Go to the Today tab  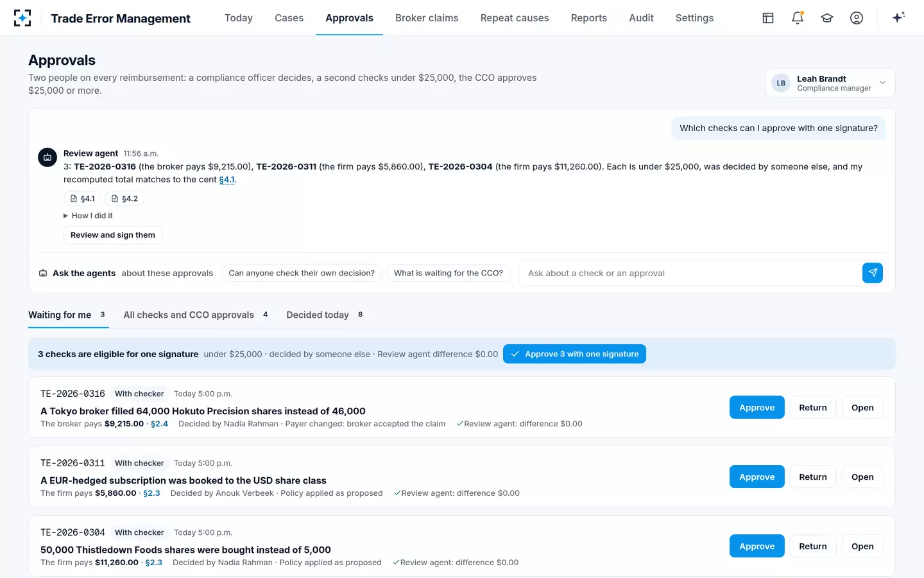[x=239, y=18]
